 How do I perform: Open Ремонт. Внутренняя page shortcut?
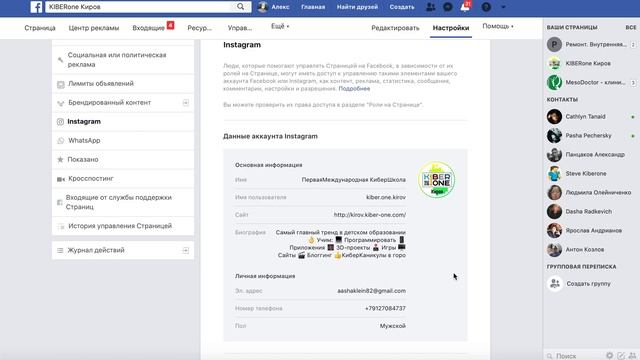591,44
